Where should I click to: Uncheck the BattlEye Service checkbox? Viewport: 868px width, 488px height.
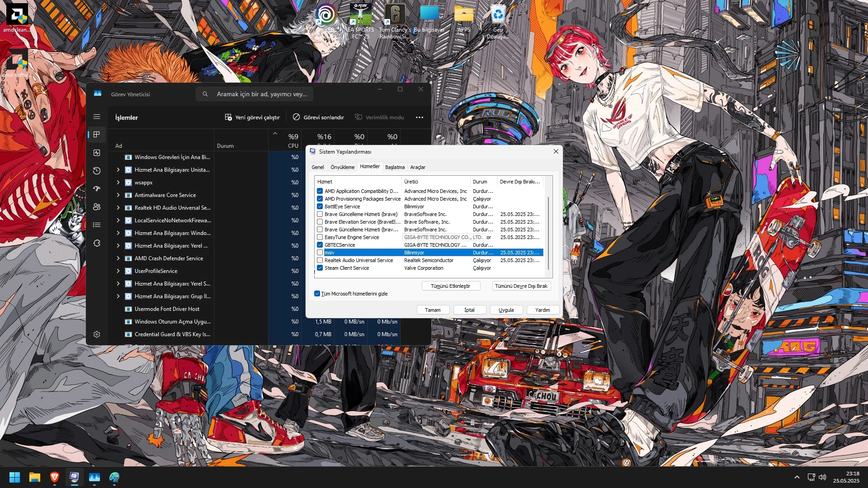coord(320,206)
